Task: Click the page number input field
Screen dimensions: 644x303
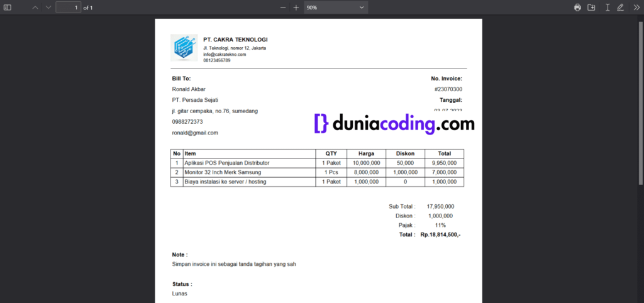Action: point(68,8)
